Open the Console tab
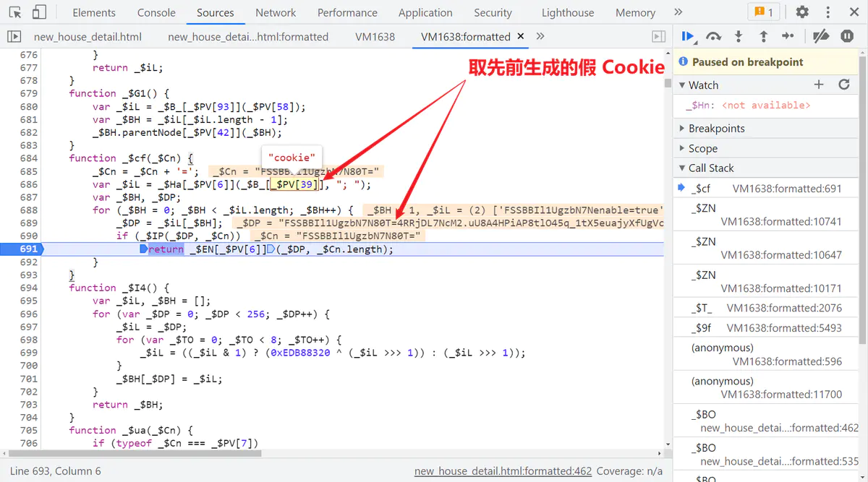Image resolution: width=868 pixels, height=482 pixels. pyautogui.click(x=156, y=12)
